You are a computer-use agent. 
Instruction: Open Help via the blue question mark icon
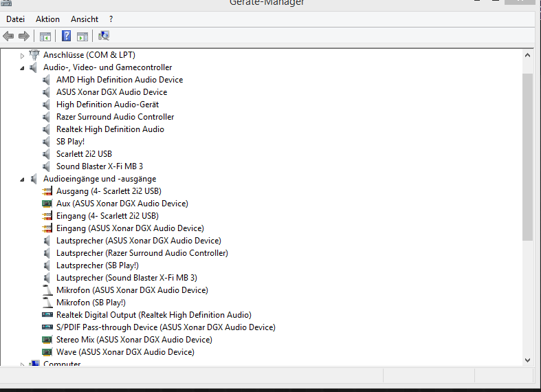tap(66, 36)
